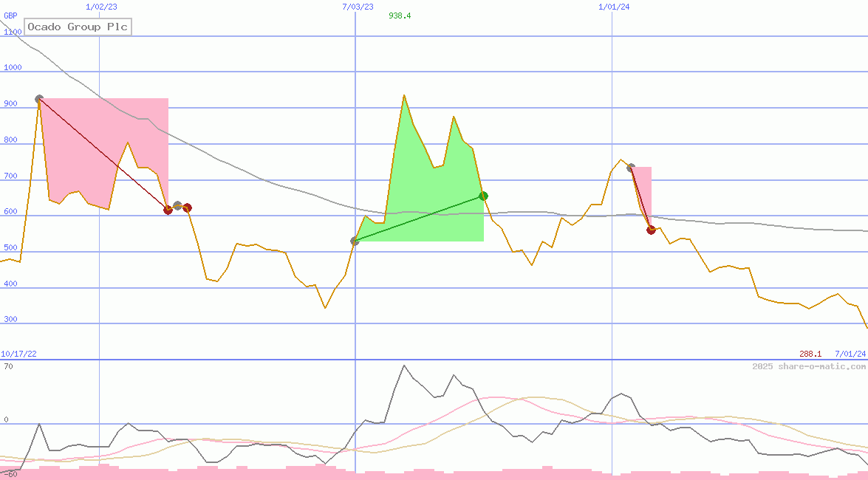Screen dimensions: 868x480
Task: Click gray dot at the first price peak near 900
Action: point(39,99)
